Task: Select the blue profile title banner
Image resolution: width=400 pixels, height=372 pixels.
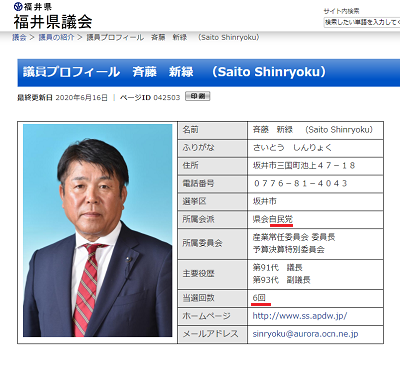Action: [x=209, y=73]
